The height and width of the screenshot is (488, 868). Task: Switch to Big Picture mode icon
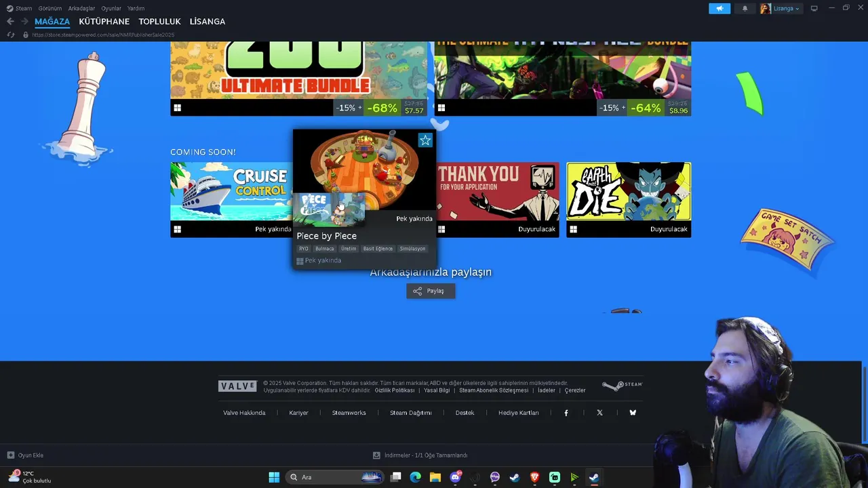click(x=814, y=8)
